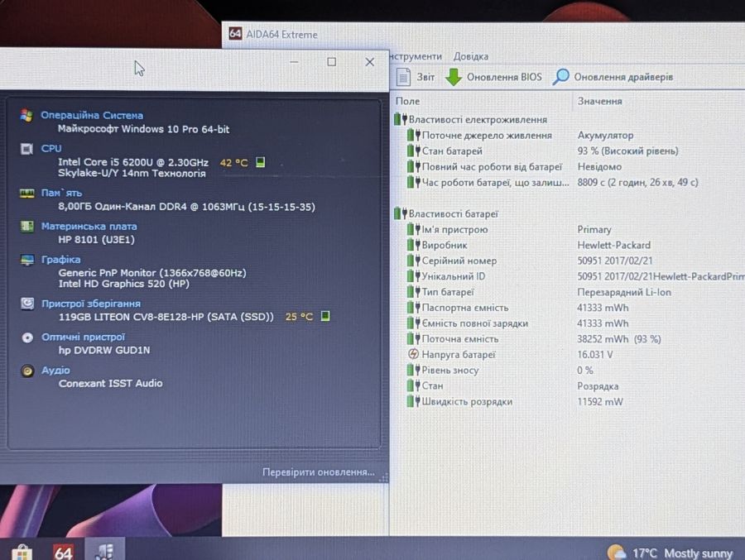This screenshot has width=745, height=560.
Task: Click the Conexant ISST Audio text
Action: (x=110, y=383)
